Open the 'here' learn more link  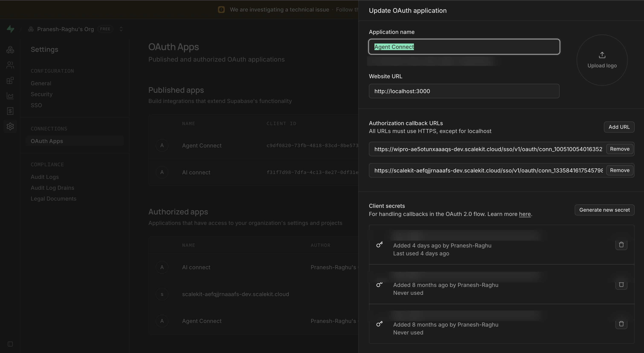525,214
